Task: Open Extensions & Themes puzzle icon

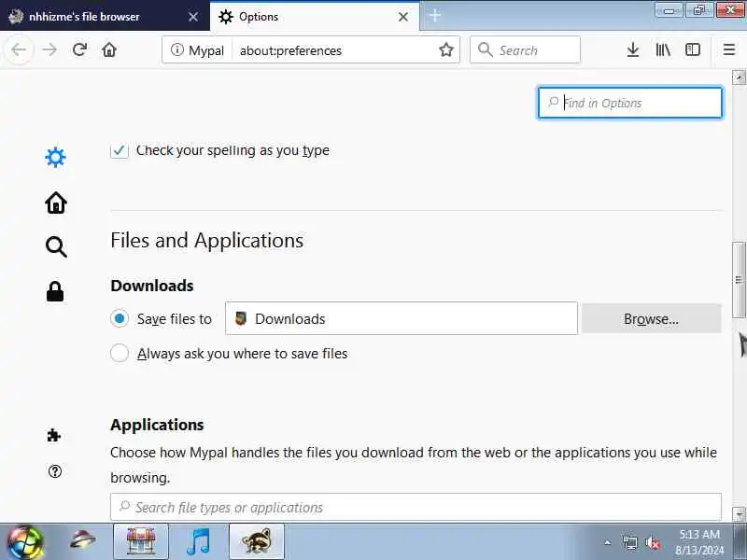Action: (54, 435)
